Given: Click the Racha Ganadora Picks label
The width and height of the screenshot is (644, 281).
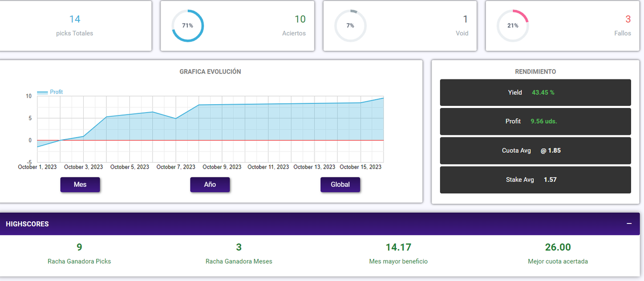Looking at the screenshot, I should pyautogui.click(x=79, y=262).
